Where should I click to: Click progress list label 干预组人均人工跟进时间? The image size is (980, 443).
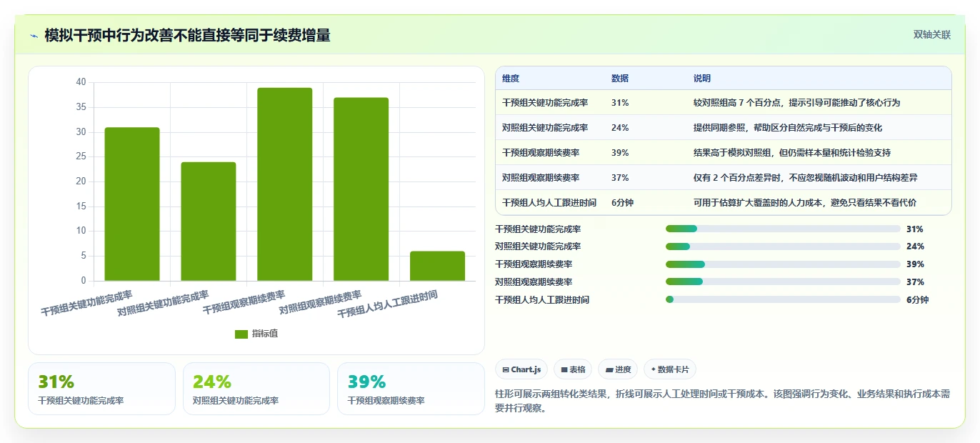542,300
